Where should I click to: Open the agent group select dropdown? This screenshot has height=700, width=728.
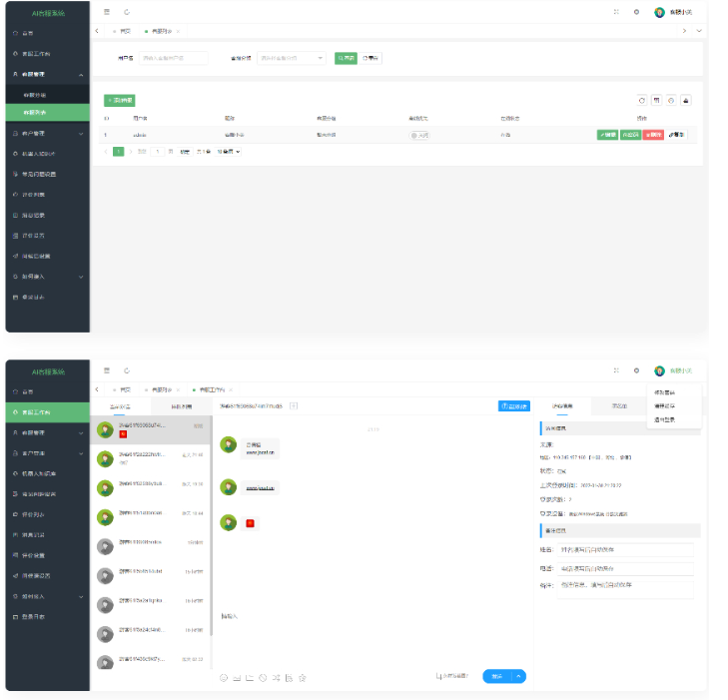point(293,58)
